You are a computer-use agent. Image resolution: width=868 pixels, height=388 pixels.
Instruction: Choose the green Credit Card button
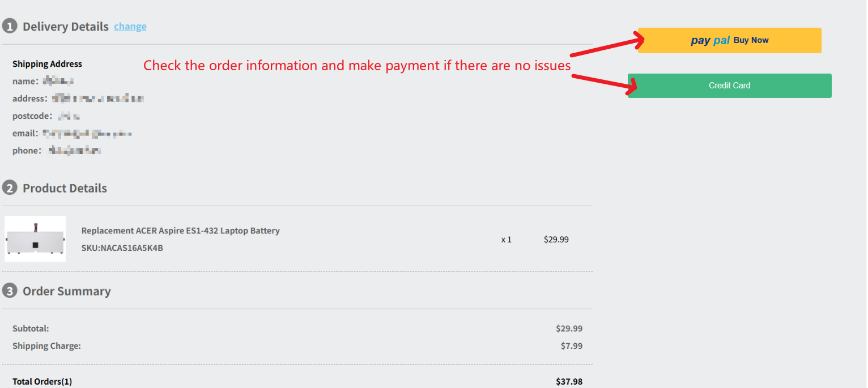point(729,86)
